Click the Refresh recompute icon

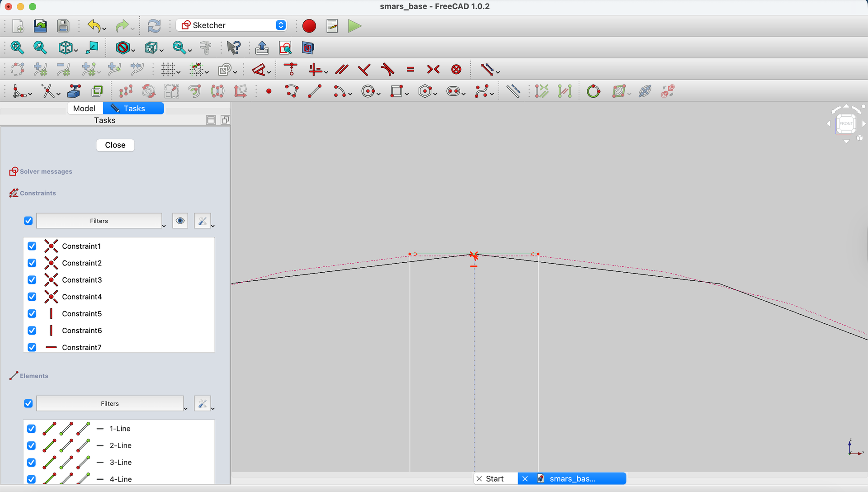(x=154, y=26)
